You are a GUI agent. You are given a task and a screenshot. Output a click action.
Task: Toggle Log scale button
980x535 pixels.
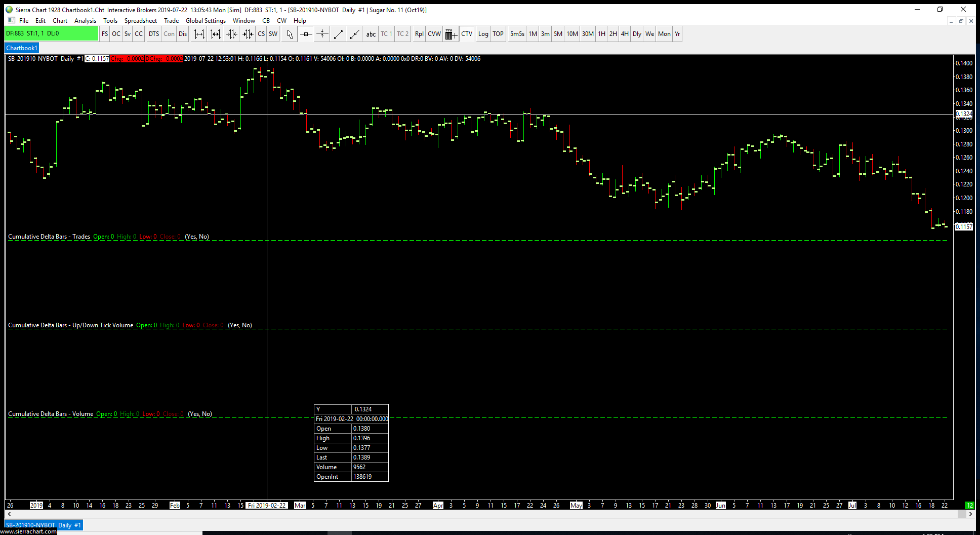click(x=483, y=34)
